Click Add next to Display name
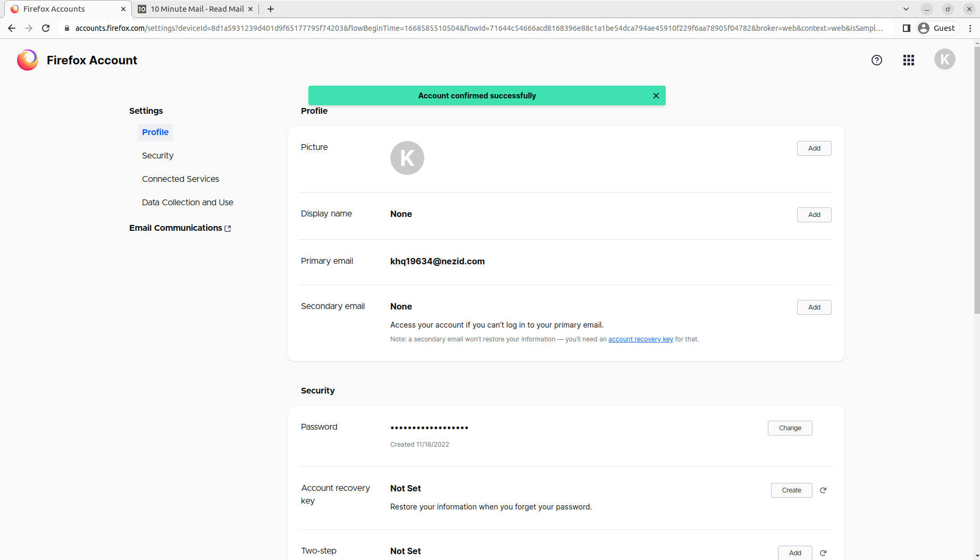The height and width of the screenshot is (560, 980). coord(814,215)
